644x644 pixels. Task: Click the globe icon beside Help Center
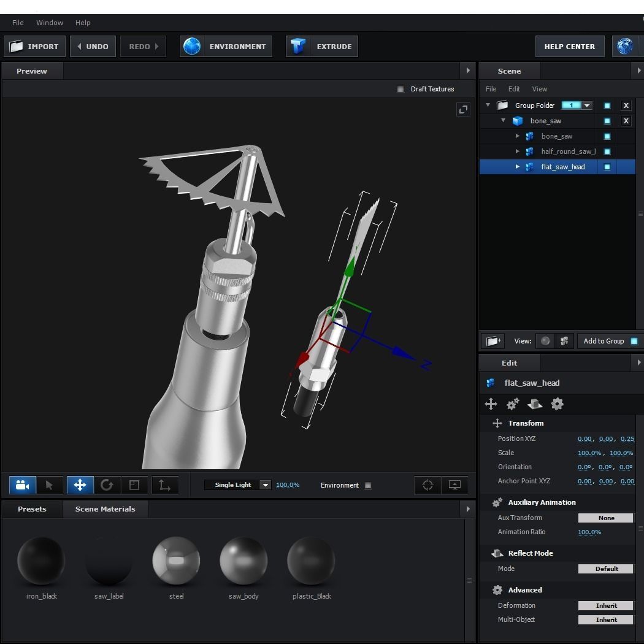click(x=625, y=47)
